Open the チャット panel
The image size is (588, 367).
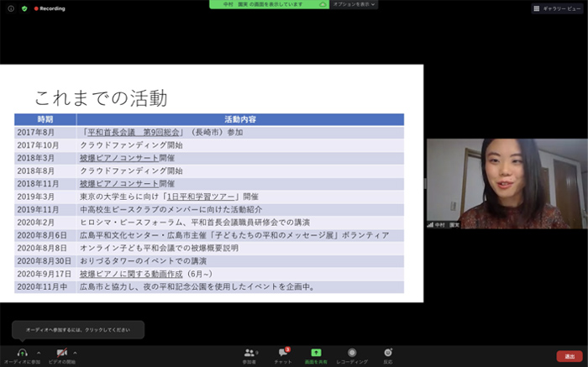pyautogui.click(x=283, y=356)
